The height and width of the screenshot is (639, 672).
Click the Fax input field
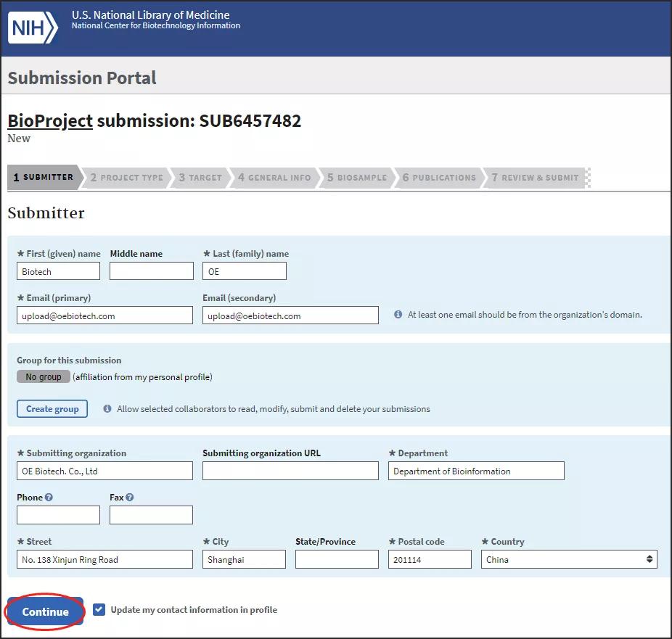point(151,515)
